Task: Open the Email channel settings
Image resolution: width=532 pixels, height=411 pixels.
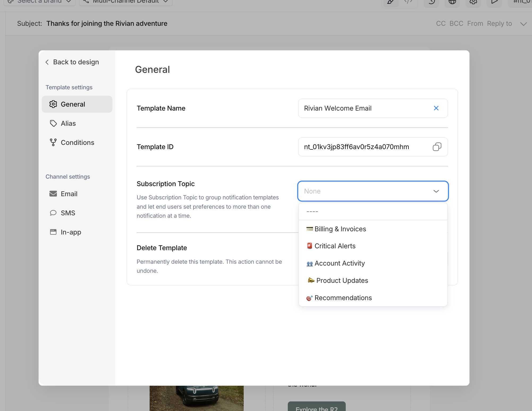Action: coord(77,194)
